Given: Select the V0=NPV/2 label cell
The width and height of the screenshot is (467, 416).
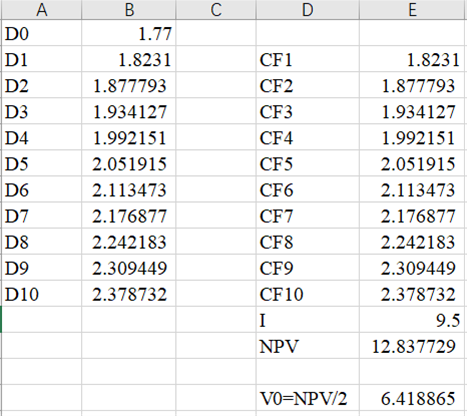Looking at the screenshot, I should point(308,398).
